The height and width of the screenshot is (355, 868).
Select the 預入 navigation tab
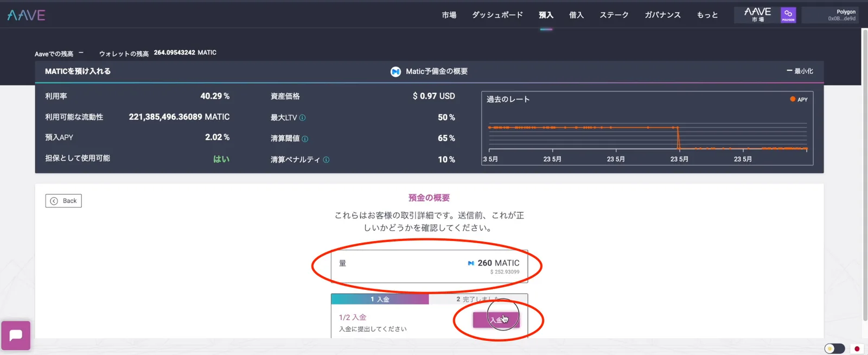click(x=546, y=15)
